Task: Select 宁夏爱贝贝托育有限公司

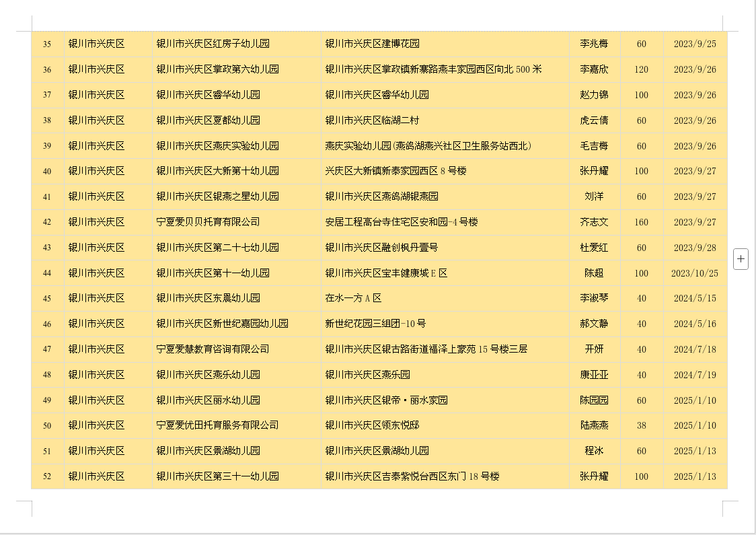Action: pos(209,222)
